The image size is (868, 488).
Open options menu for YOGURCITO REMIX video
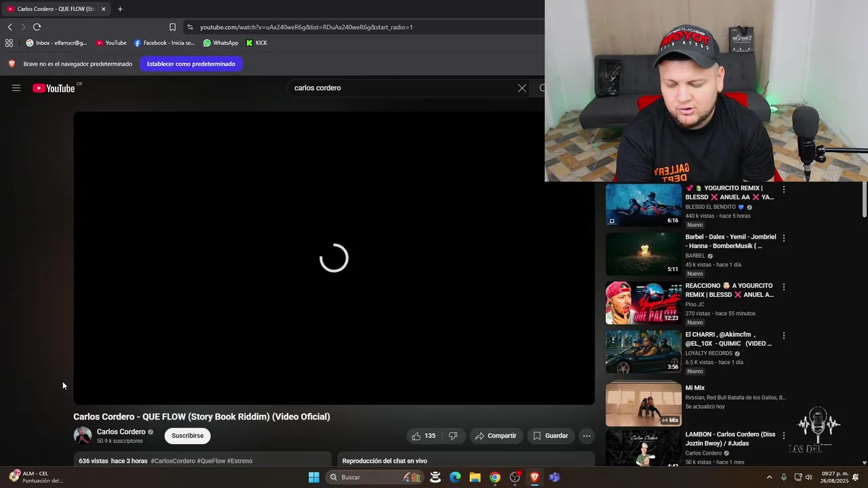click(x=784, y=190)
